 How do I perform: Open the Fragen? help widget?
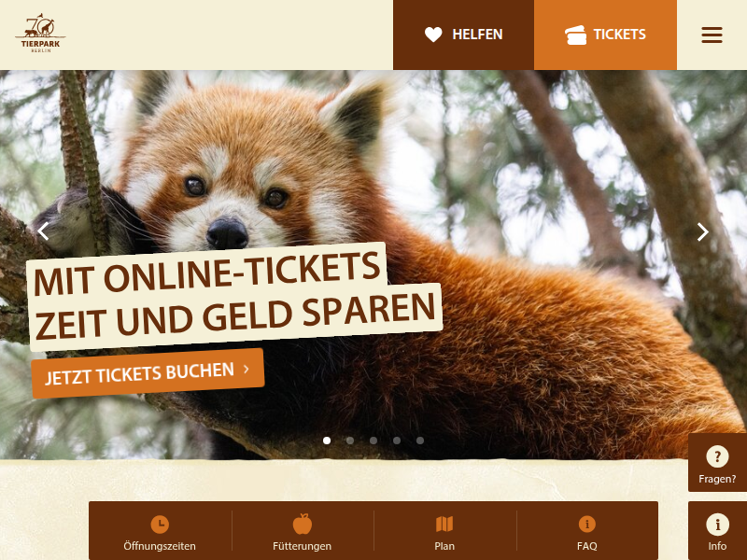[717, 462]
